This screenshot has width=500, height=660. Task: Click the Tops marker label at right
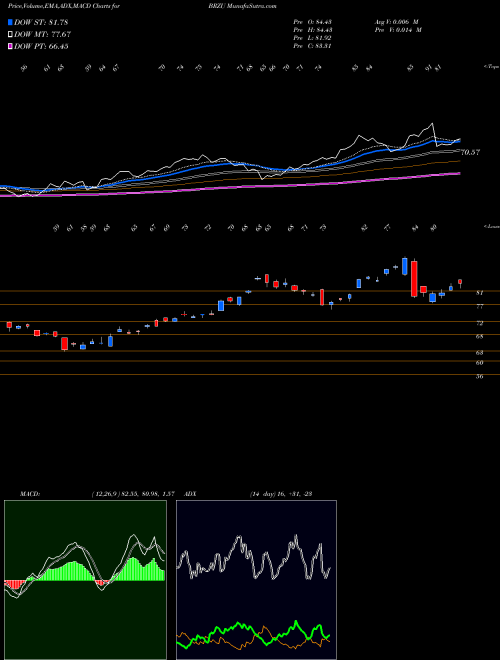pos(492,67)
